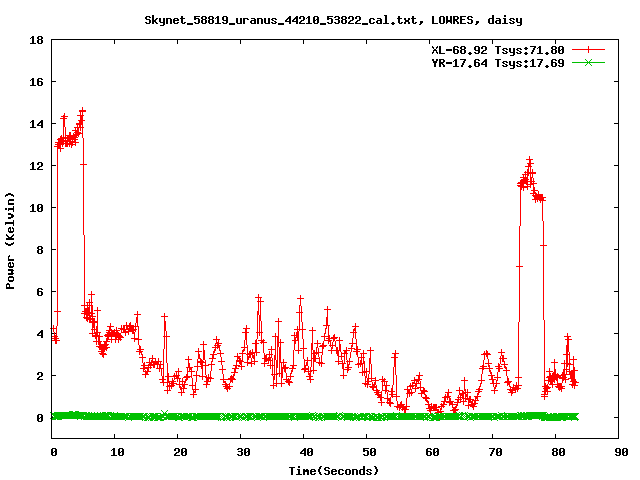640x480 pixels.
Task: Click y-axis tick label 4
Action: click(x=40, y=334)
